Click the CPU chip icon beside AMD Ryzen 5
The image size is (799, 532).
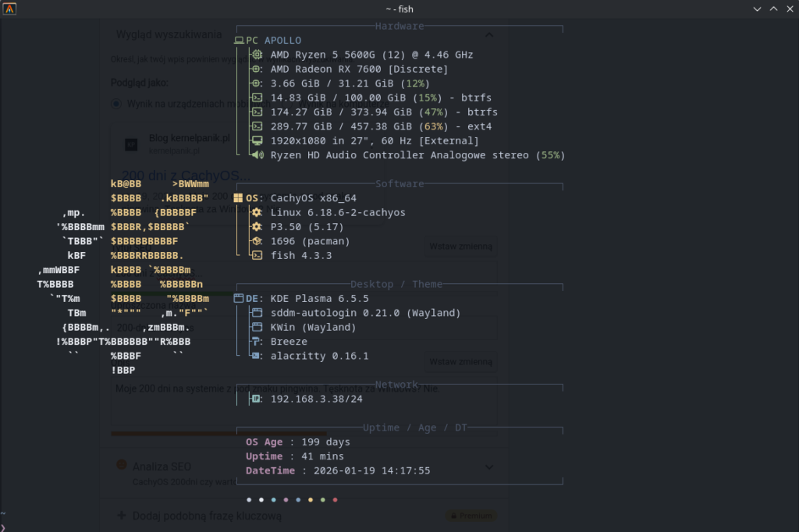pos(257,55)
